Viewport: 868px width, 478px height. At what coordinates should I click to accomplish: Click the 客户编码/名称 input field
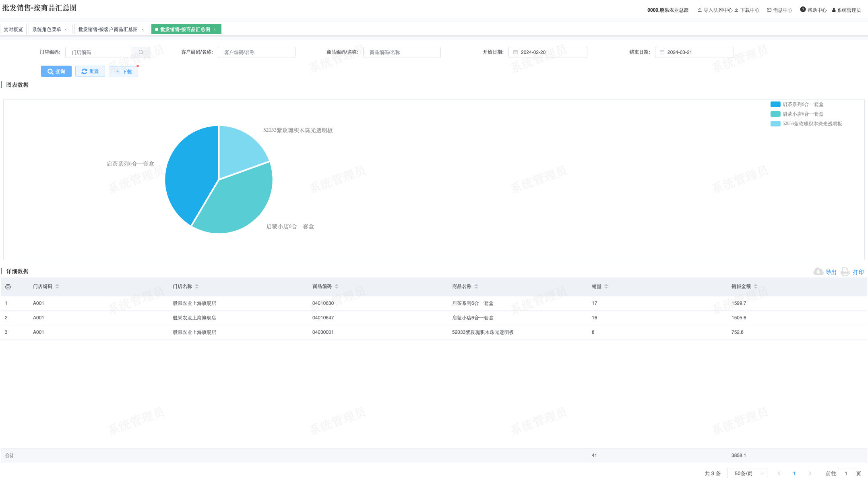pos(256,52)
